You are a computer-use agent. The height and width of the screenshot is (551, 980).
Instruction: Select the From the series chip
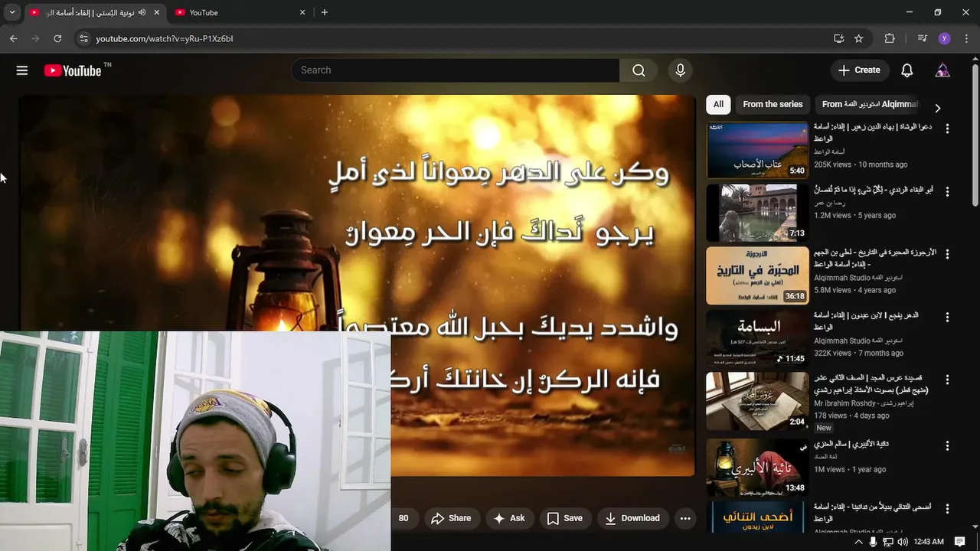click(x=773, y=104)
